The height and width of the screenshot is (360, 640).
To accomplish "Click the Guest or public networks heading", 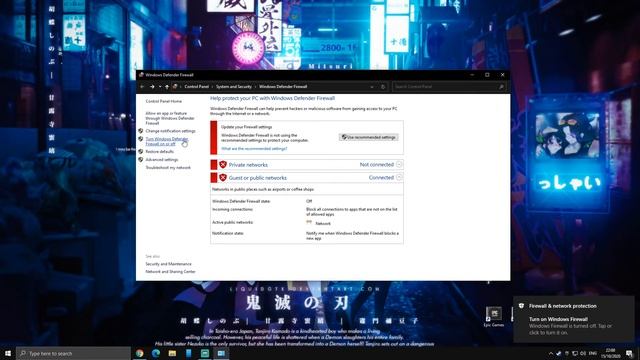I will (x=258, y=178).
